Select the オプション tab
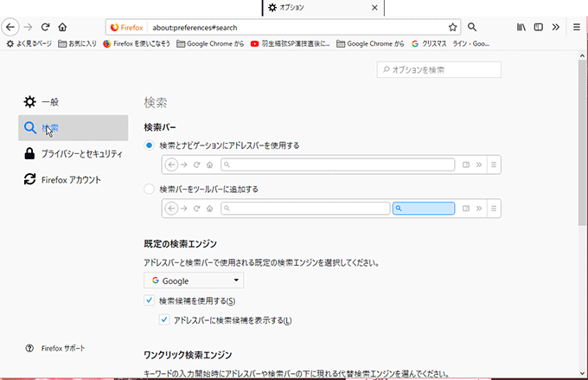Screen dimensions: 588x380 [323, 8]
